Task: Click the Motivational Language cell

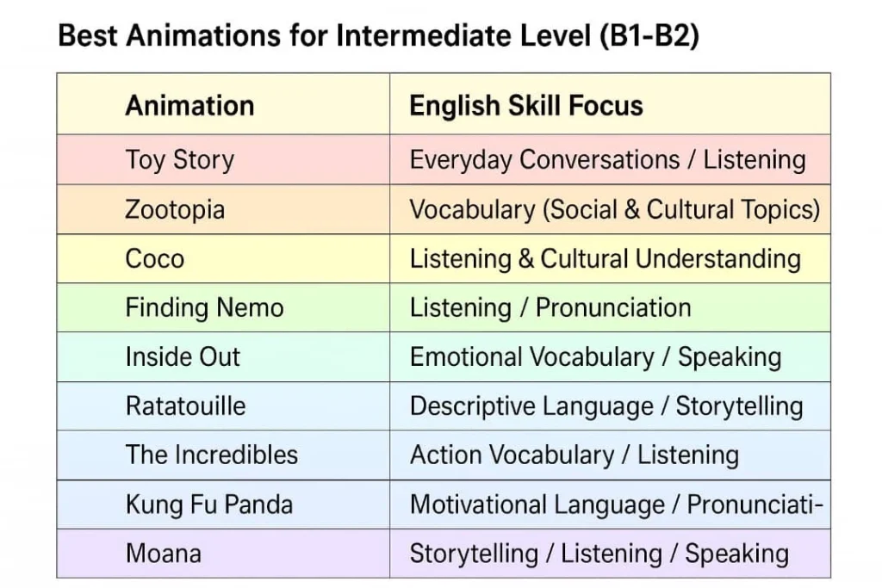Action: pos(611,504)
